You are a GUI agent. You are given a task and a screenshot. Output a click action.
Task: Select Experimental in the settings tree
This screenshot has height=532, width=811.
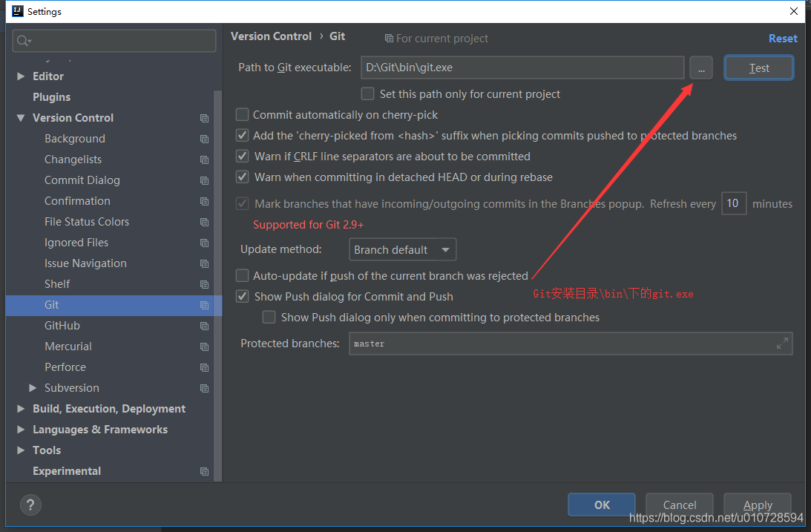(x=67, y=471)
